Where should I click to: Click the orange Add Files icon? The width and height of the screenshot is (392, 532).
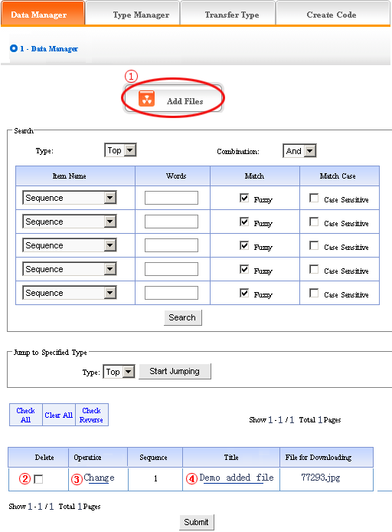click(x=147, y=99)
